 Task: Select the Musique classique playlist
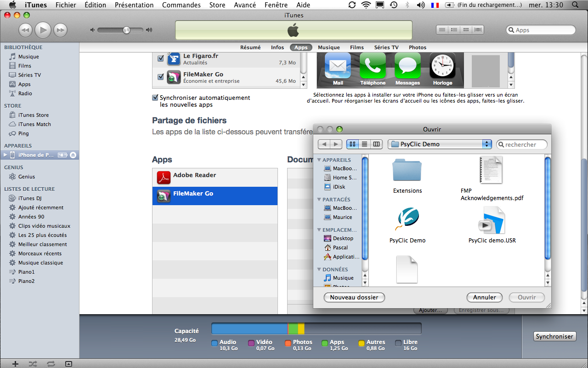(40, 263)
